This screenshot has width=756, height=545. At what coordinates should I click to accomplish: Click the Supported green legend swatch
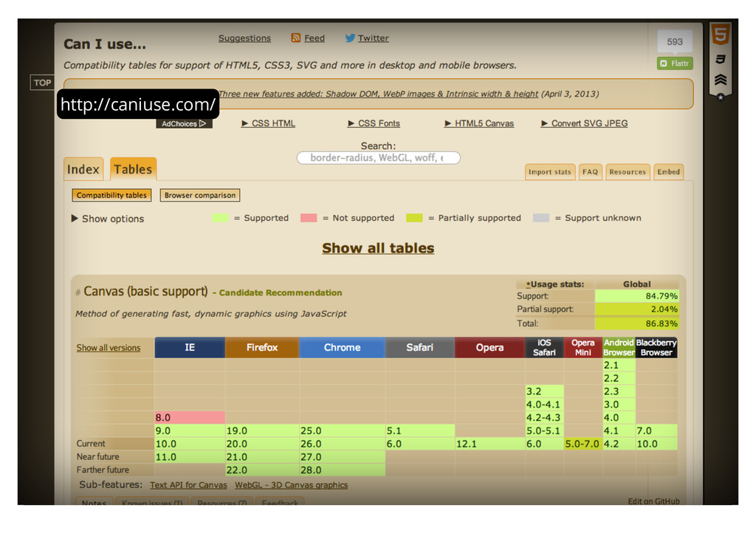[x=220, y=218]
